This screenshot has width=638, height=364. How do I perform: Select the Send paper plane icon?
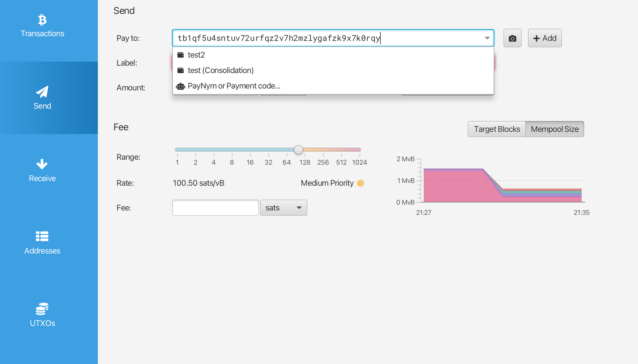(42, 92)
